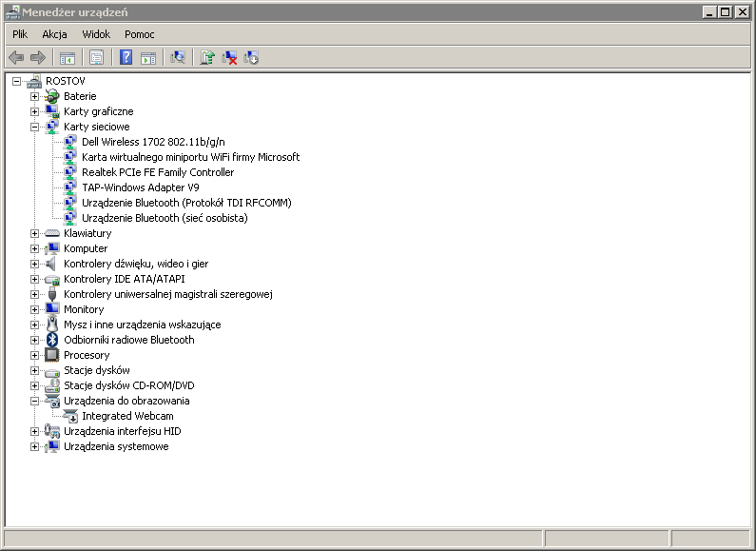Expand the Procesory node
This screenshot has height=551, width=756.
coord(35,355)
